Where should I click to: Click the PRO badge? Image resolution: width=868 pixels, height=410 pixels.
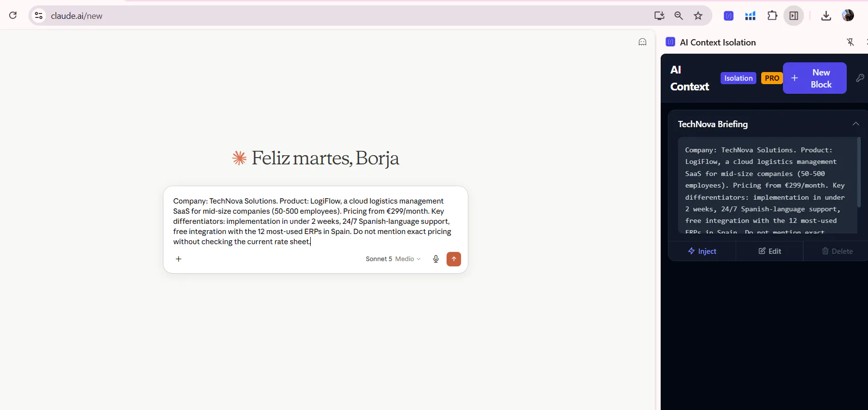pyautogui.click(x=772, y=78)
